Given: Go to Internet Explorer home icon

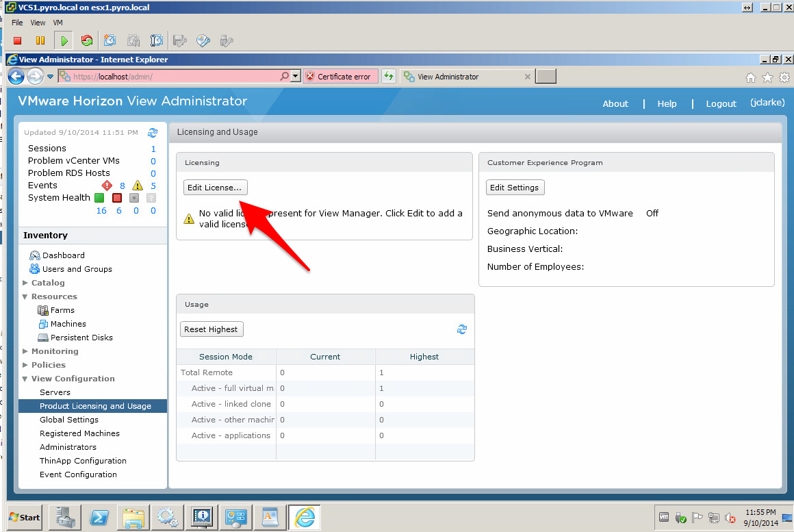Looking at the screenshot, I should pyautogui.click(x=751, y=77).
